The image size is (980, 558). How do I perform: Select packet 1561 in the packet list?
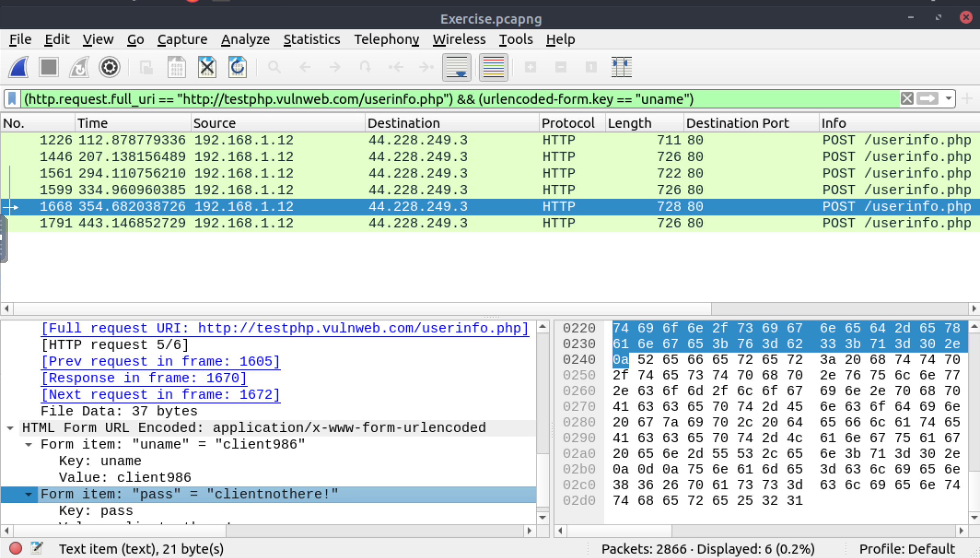click(490, 174)
